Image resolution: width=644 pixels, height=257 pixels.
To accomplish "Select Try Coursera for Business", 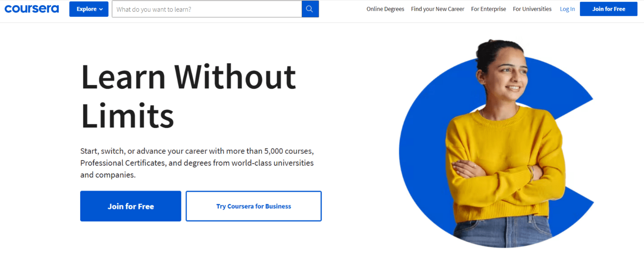I will point(253,206).
